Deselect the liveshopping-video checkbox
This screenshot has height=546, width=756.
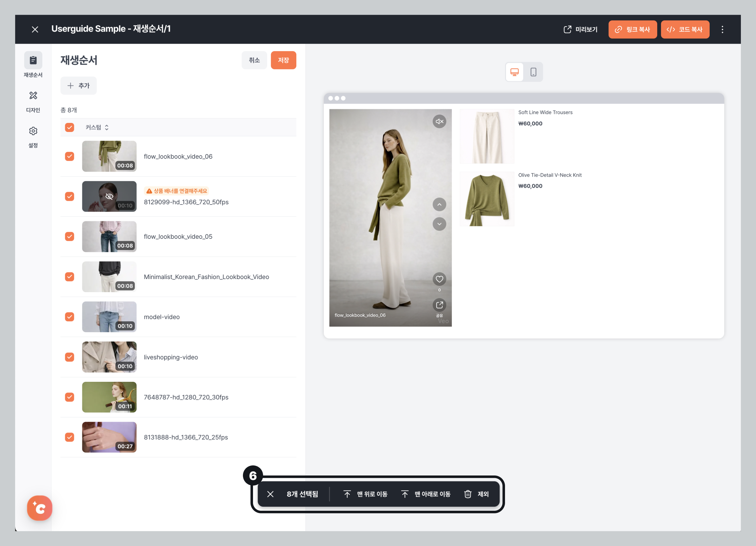(x=70, y=357)
